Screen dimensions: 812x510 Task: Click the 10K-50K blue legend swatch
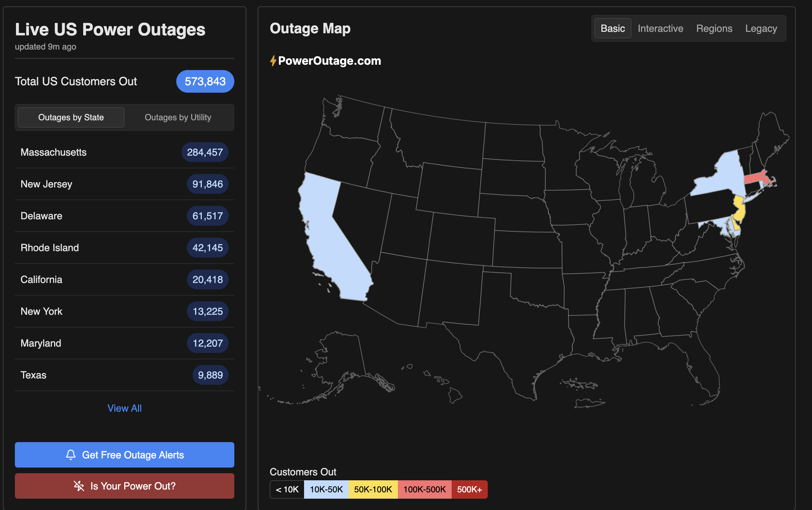326,489
